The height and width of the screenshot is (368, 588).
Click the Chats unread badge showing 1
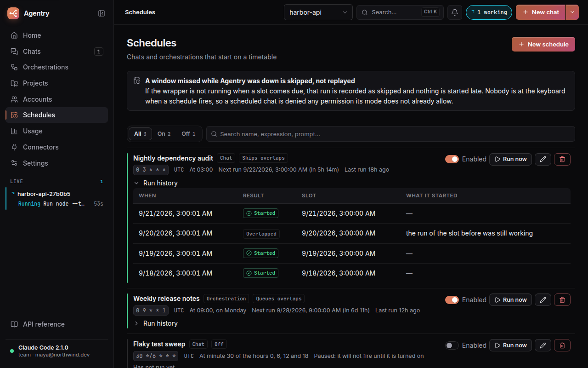pyautogui.click(x=99, y=52)
